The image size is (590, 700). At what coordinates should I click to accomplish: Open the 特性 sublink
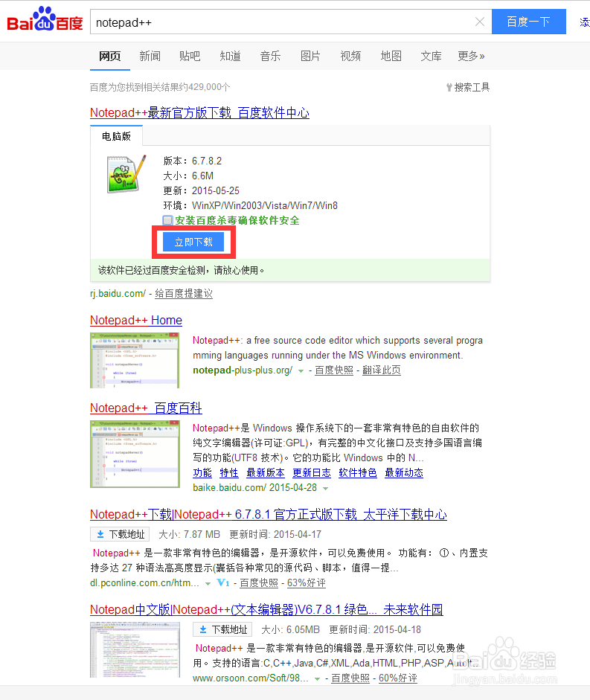[x=229, y=473]
